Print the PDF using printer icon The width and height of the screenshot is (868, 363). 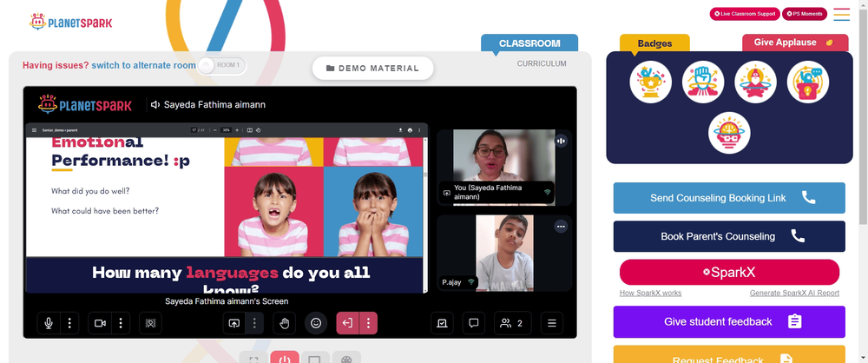[410, 130]
